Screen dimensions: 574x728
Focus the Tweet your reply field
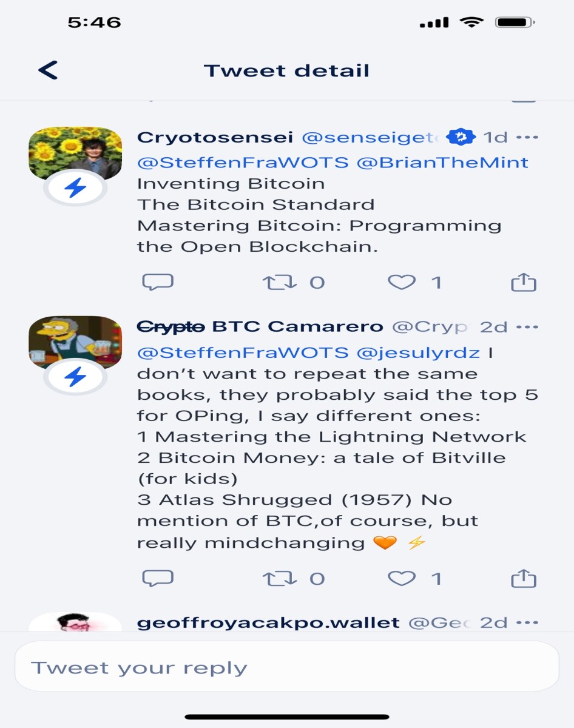pos(286,667)
